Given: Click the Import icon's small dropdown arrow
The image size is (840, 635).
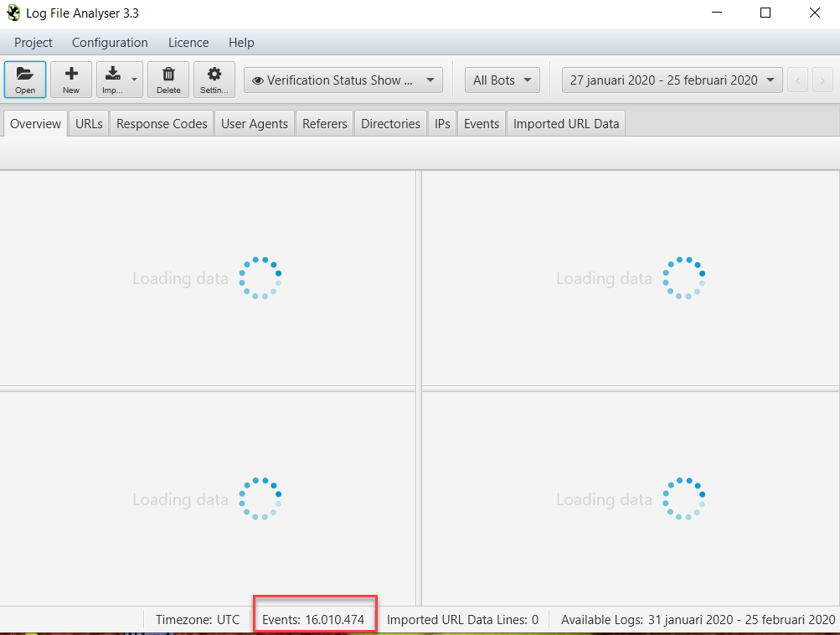Looking at the screenshot, I should 133,80.
